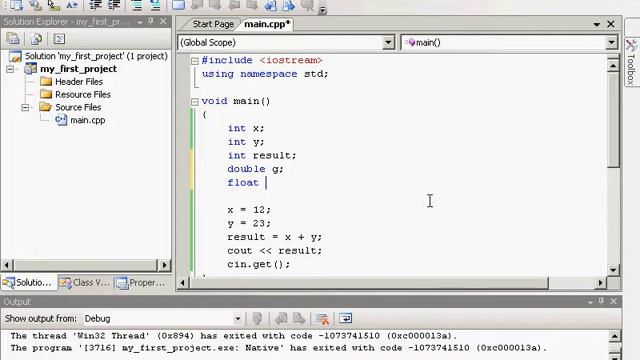Click the Display Parameter Info icon
The image size is (640, 360).
(35, 5)
